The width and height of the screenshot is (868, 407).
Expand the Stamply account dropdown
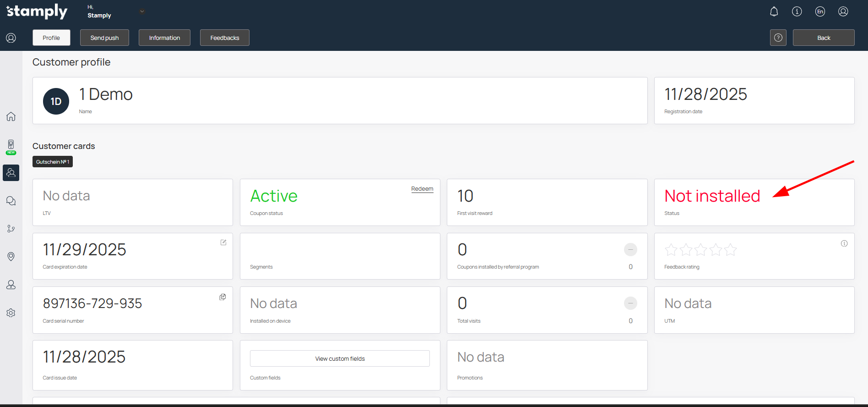[x=142, y=11]
